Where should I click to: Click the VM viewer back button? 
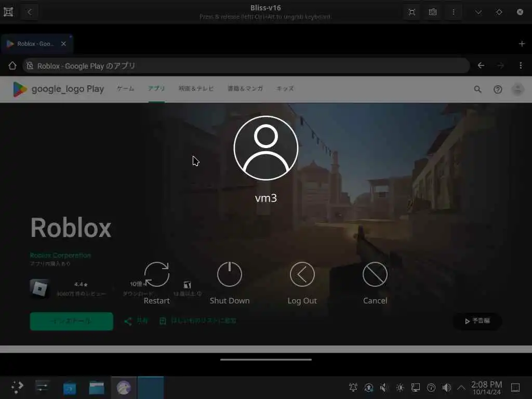(30, 12)
